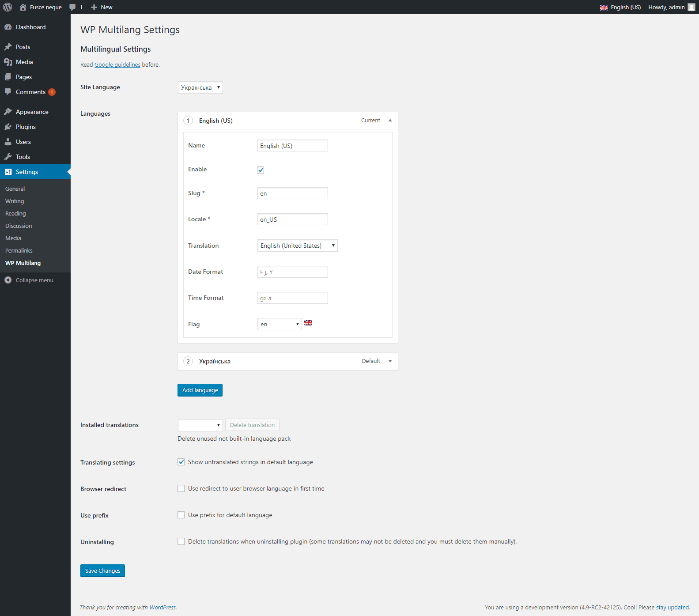Screen dimensions: 699x616
Task: Open the Google guidelines link
Action: (117, 64)
